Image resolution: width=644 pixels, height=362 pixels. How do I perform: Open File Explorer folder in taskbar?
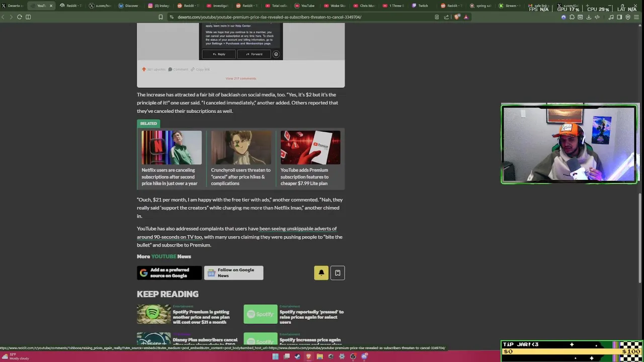[x=319, y=356]
